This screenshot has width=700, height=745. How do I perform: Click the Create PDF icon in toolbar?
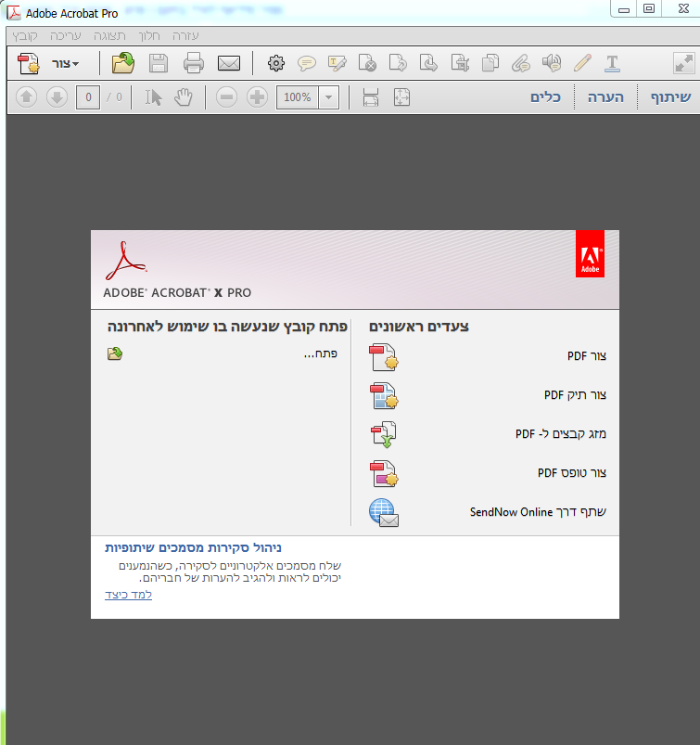point(29,63)
